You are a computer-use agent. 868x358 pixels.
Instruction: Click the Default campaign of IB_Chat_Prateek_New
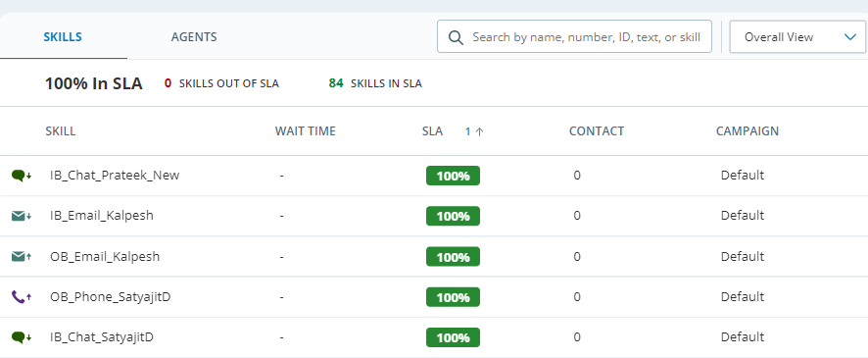click(743, 176)
